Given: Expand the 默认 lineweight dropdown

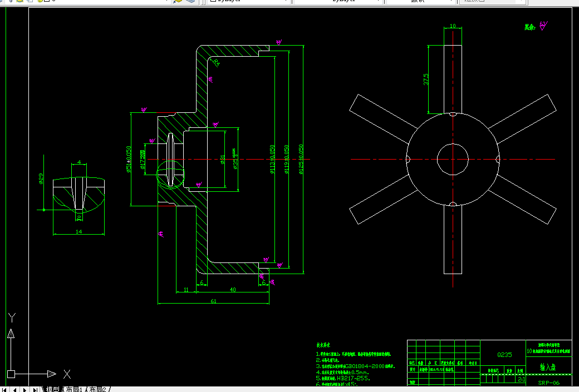Looking at the screenshot, I should tap(421, 1).
